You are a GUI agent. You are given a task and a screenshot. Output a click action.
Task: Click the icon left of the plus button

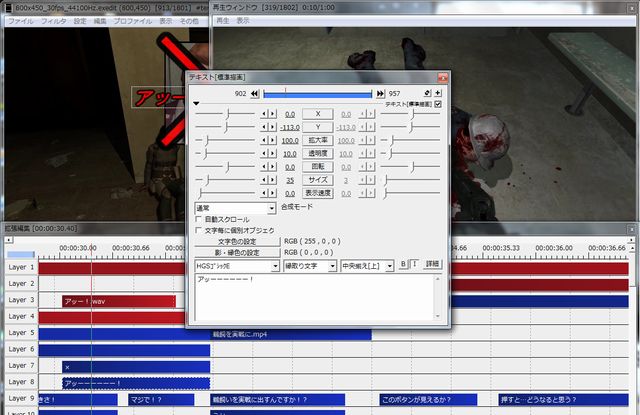(427, 93)
